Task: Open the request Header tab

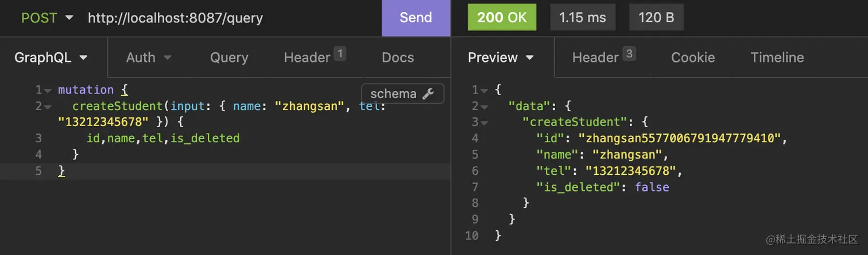Action: point(314,57)
